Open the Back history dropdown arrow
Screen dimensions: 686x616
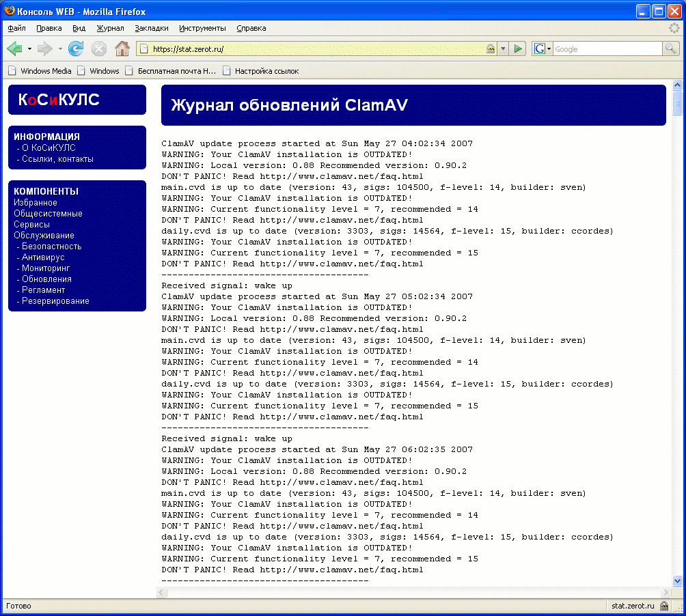tap(30, 49)
